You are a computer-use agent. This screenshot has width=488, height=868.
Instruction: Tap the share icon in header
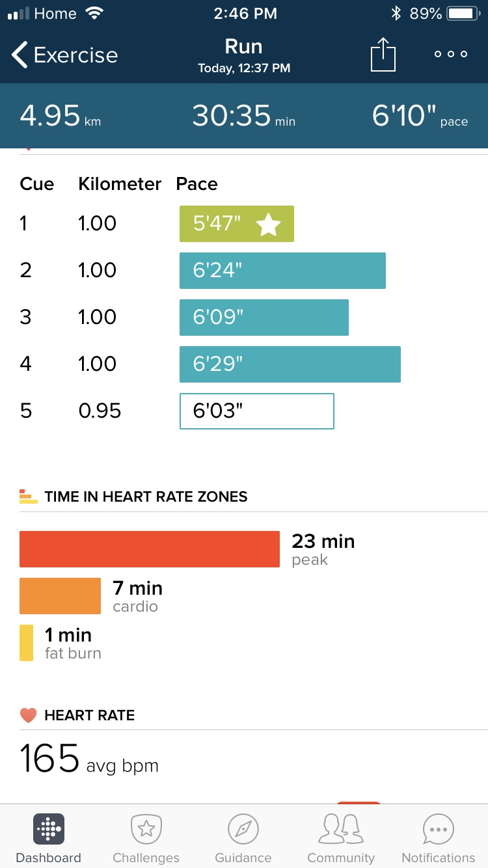coord(383,55)
